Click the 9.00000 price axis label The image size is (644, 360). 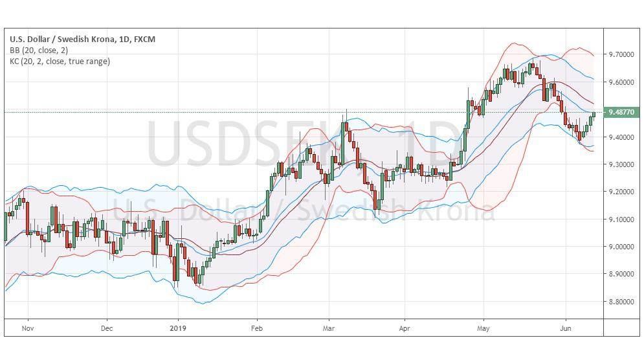(620, 247)
